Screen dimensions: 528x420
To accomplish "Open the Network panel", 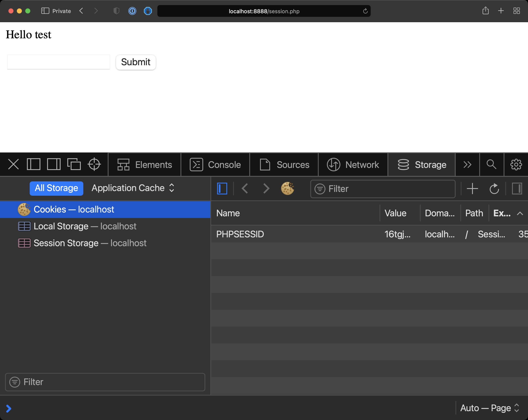I will [x=353, y=164].
